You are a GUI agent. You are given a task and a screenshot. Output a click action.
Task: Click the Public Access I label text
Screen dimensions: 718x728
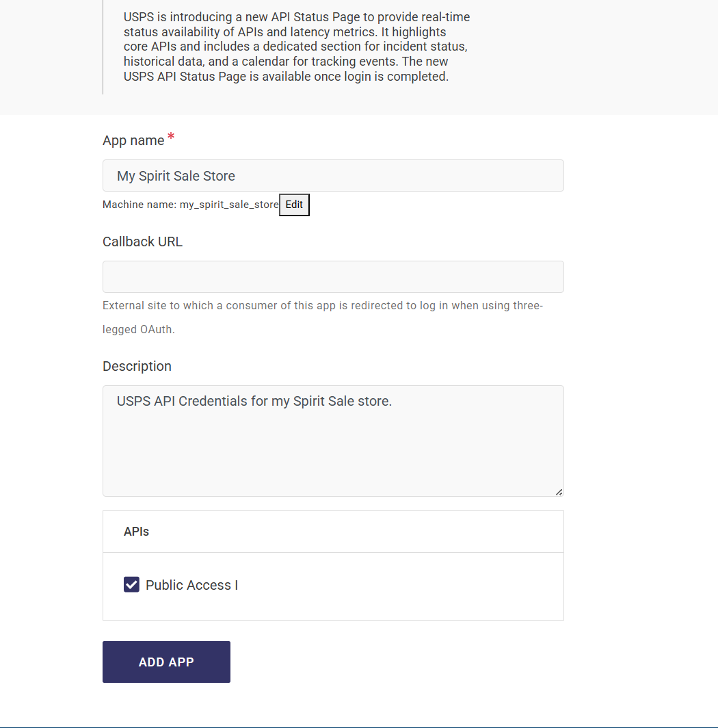[191, 585]
